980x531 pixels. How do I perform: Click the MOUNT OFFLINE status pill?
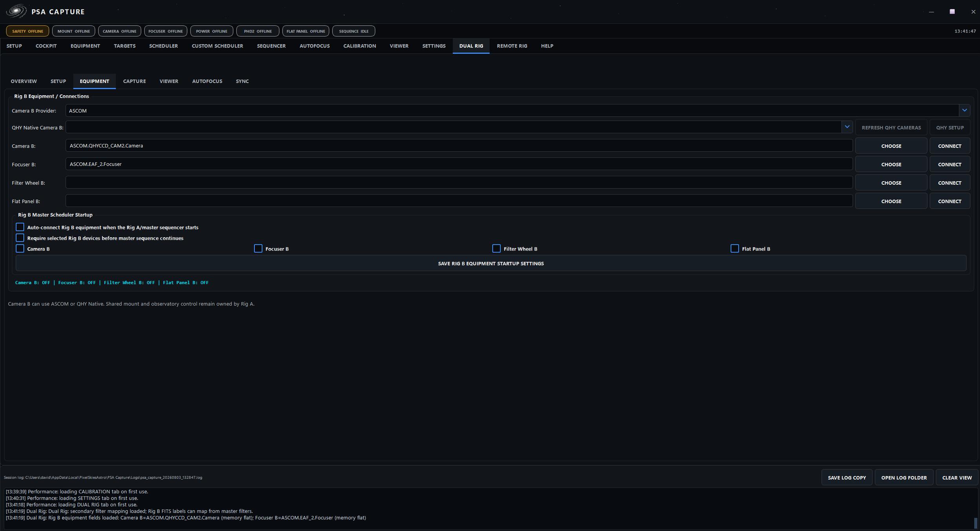74,31
